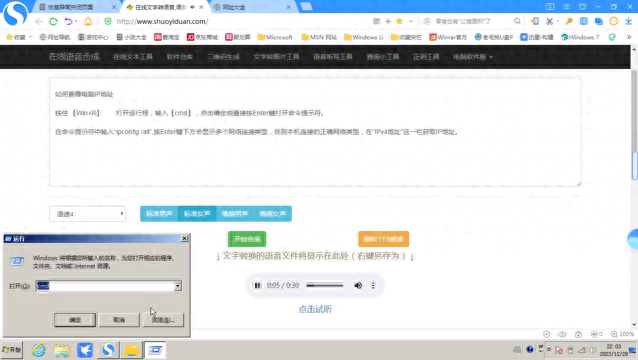Open the scissors screenshot tool icon
638x360 pixels.
click(x=550, y=21)
